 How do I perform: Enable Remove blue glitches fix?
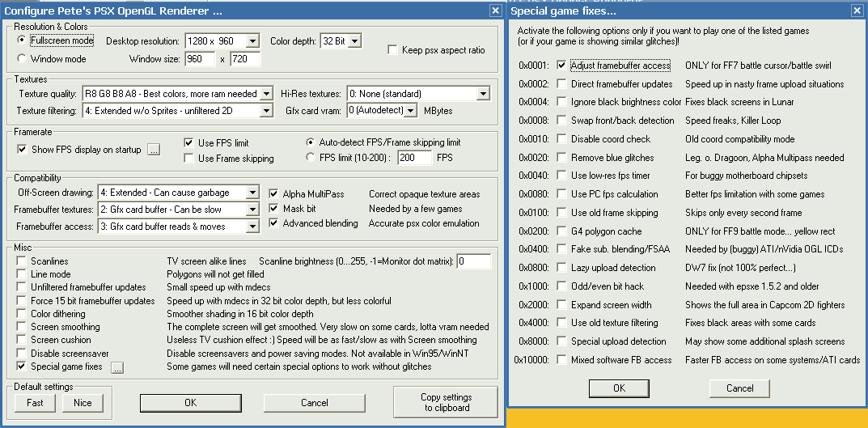tap(561, 157)
